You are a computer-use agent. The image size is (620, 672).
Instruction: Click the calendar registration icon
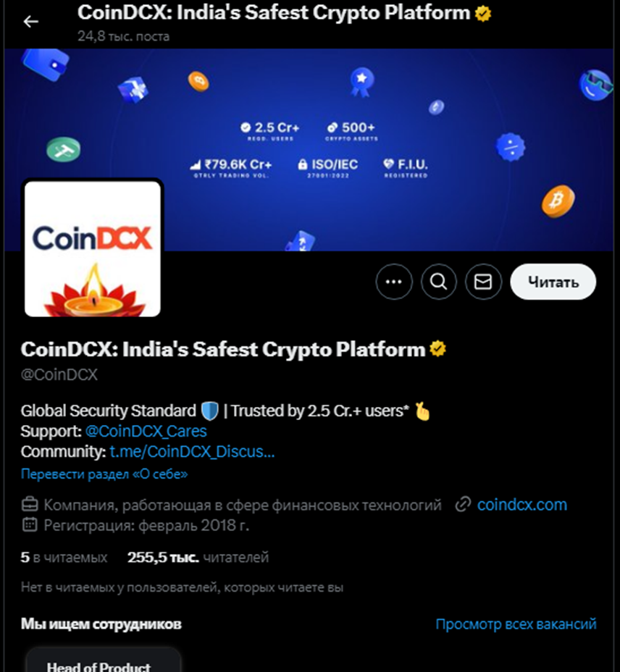point(30,524)
